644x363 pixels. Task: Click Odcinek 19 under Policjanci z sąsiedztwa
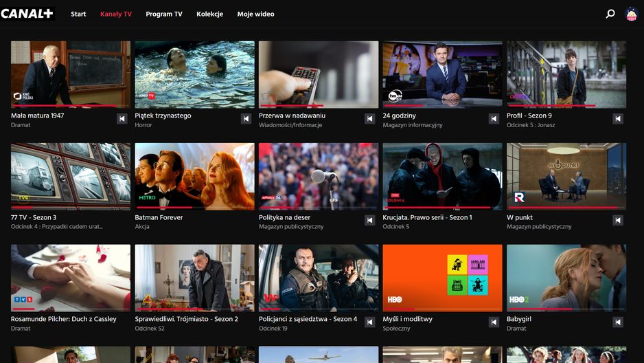273,329
